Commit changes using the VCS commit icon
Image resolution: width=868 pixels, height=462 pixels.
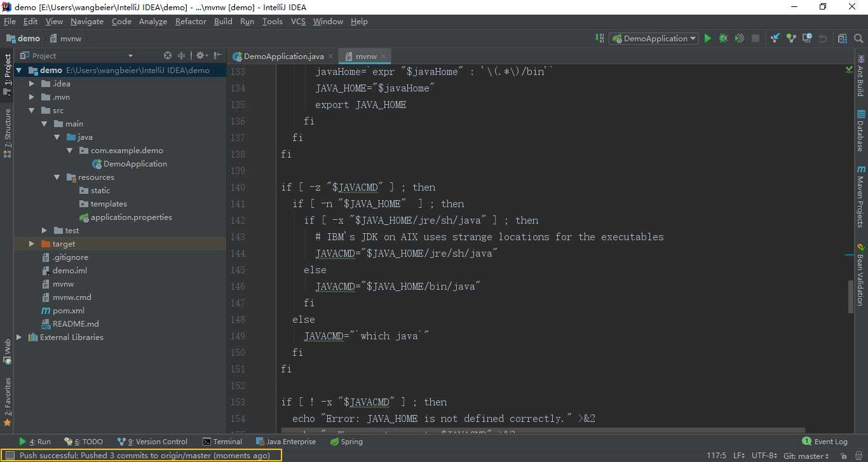click(791, 39)
